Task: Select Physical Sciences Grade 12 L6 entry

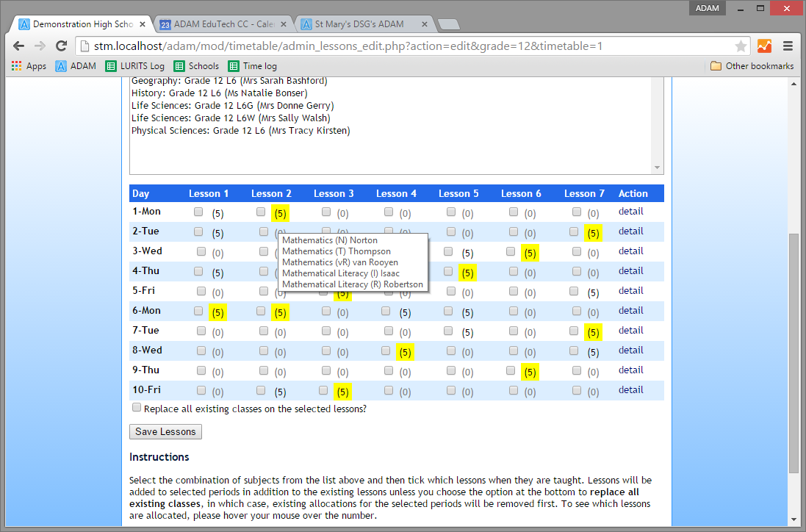Action: click(x=240, y=131)
